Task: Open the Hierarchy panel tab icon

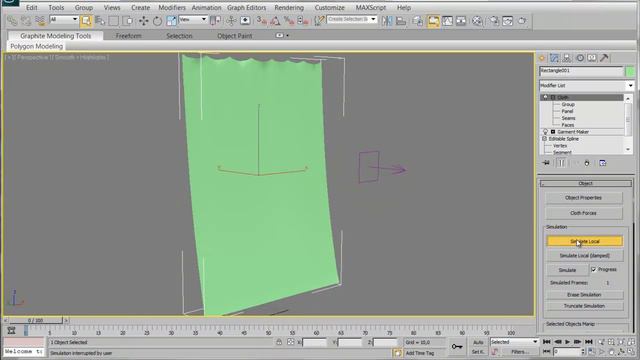Action: 567,58
